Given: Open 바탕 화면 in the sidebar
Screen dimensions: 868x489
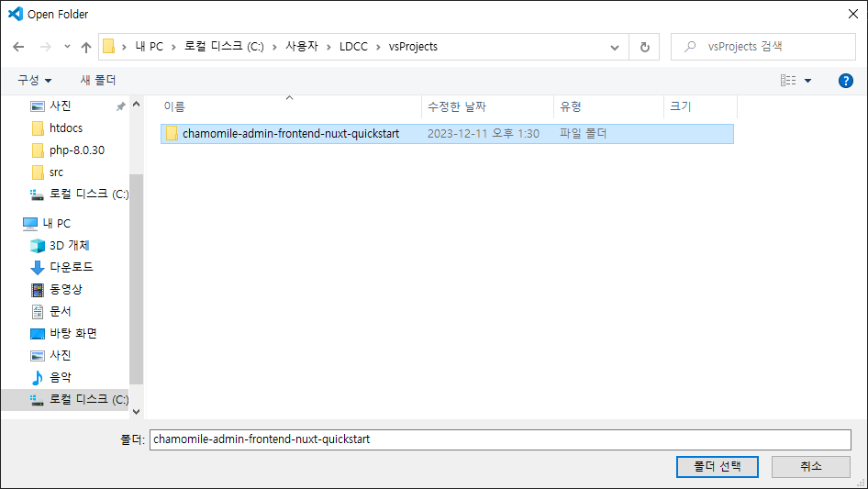Looking at the screenshot, I should 73,333.
